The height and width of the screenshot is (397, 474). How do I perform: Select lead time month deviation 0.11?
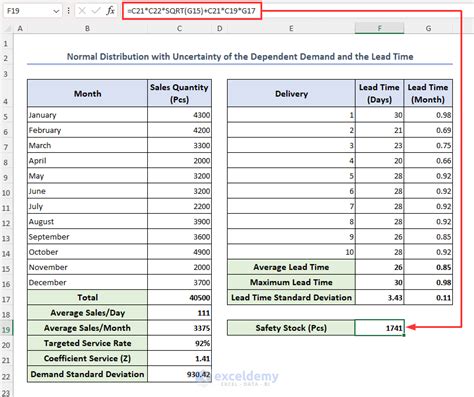(428, 297)
